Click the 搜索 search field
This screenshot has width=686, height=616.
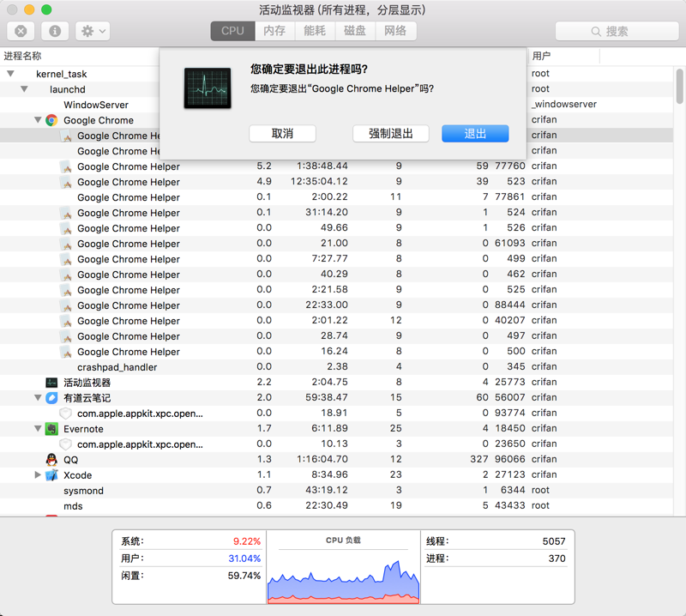[x=617, y=31]
